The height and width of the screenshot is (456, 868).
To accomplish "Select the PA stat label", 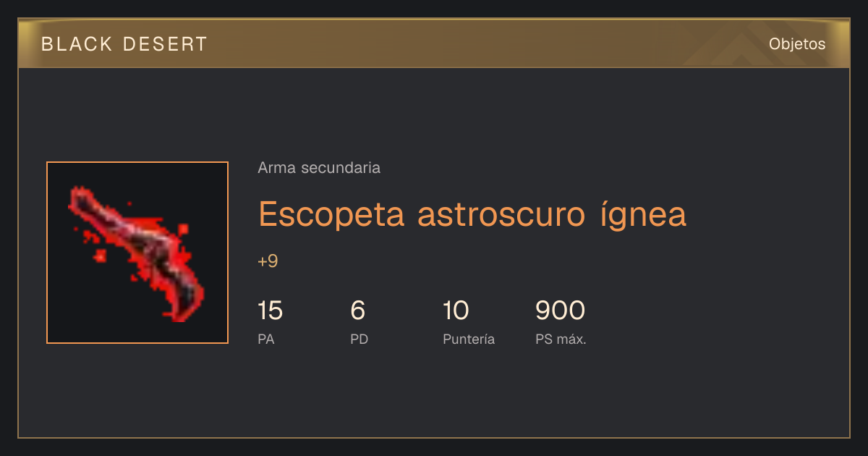I will click(266, 339).
